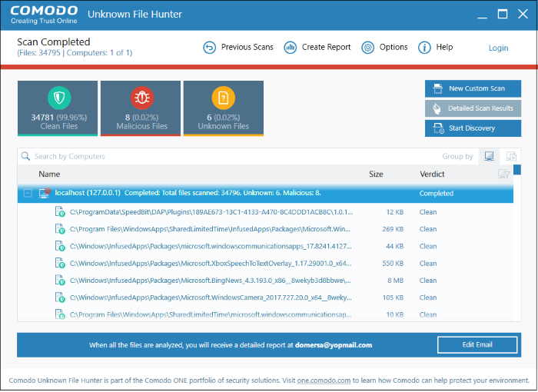Sort by the Verdict column header
Image resolution: width=538 pixels, height=392 pixels.
pos(432,174)
